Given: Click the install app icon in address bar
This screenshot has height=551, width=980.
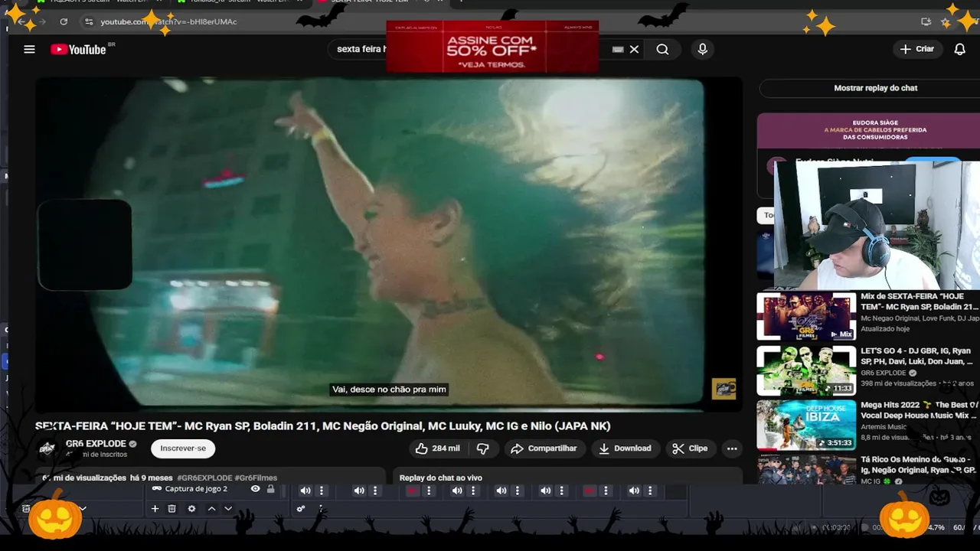Looking at the screenshot, I should 926,21.
